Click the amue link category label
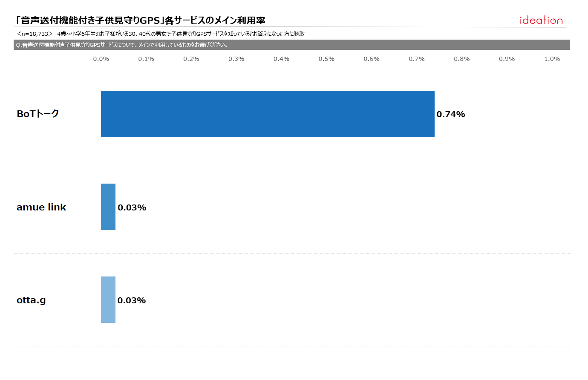Image resolution: width=588 pixels, height=380 pixels. [41, 207]
